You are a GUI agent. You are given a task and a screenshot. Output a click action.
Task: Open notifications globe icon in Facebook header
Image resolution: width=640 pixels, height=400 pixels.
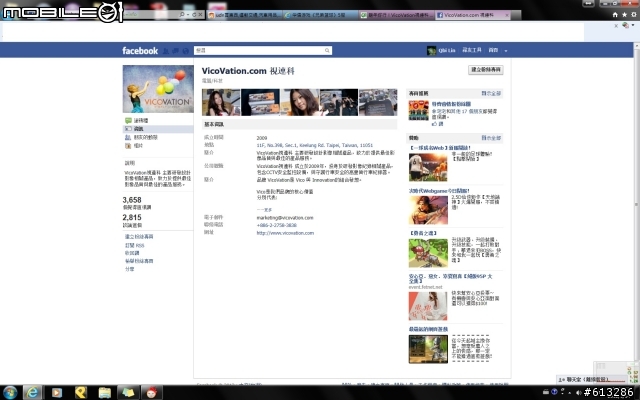point(186,51)
